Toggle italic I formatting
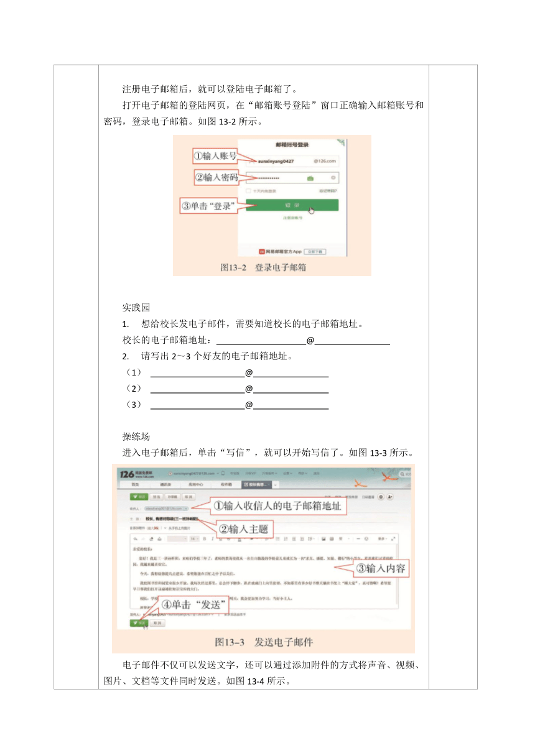Viewport: 535px width, 756px height. pos(212,539)
